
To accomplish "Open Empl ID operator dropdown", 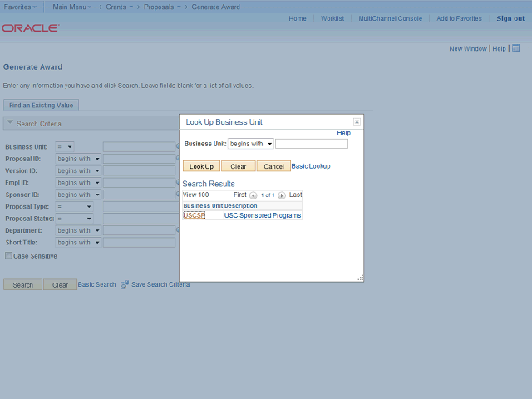I will 78,183.
